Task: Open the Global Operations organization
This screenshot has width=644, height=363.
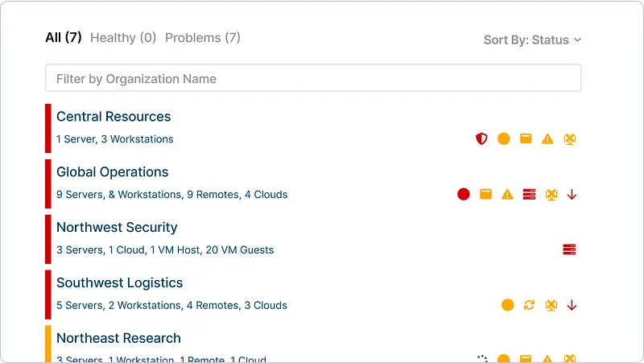Action: [x=112, y=172]
